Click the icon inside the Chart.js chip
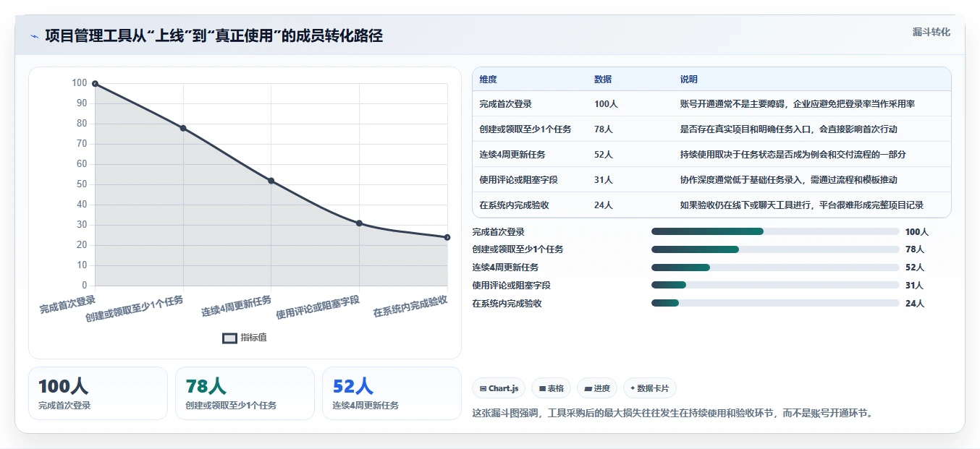The image size is (980, 449). pos(483,388)
